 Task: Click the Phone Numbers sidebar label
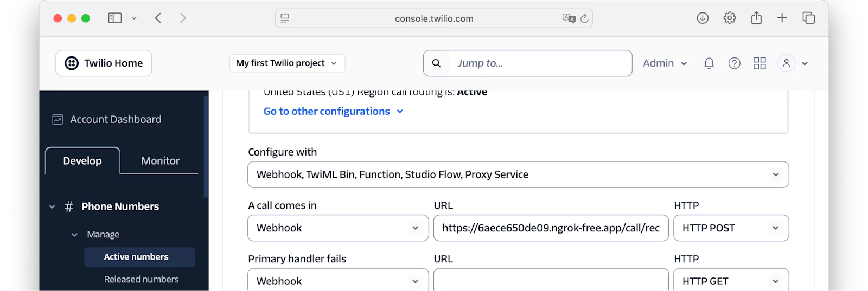(x=120, y=206)
